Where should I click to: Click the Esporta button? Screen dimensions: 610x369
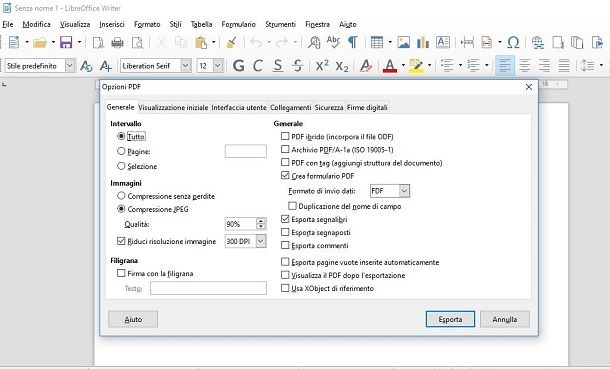(x=450, y=319)
